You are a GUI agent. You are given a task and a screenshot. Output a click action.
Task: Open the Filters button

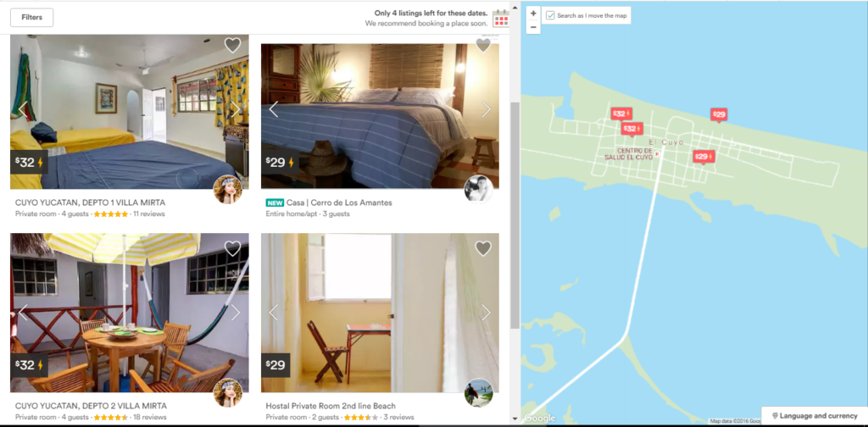[x=32, y=17]
